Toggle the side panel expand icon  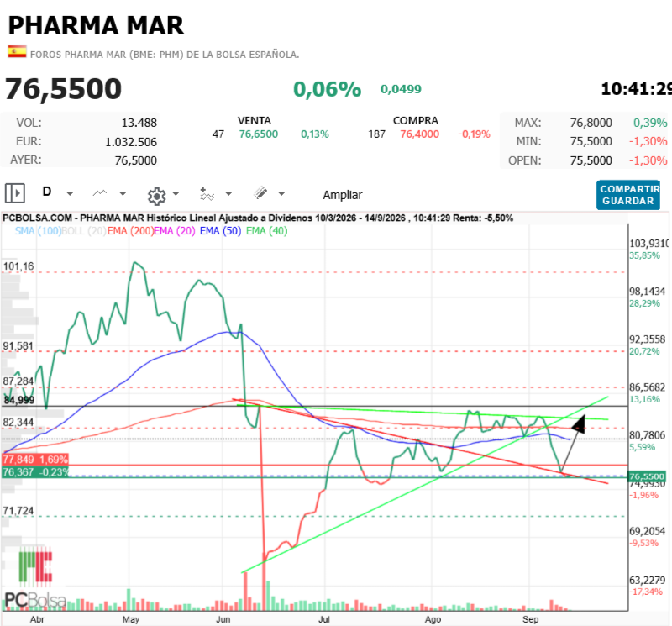(x=15, y=193)
